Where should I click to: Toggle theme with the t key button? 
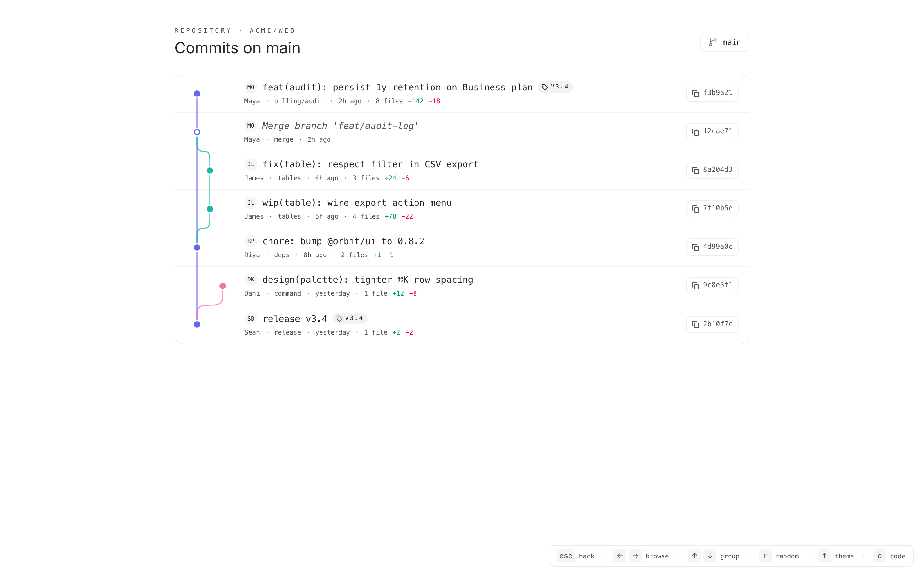tap(824, 556)
